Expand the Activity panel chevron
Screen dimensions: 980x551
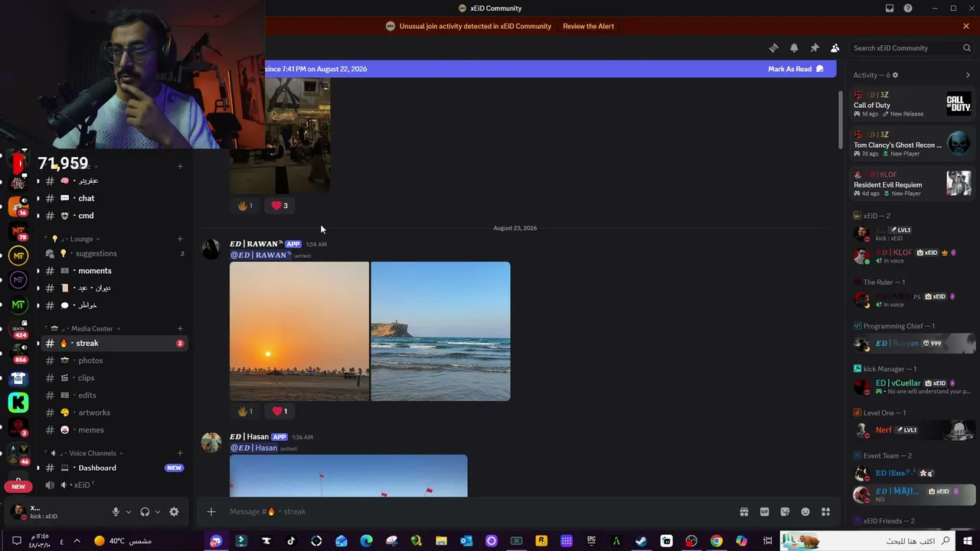point(968,75)
